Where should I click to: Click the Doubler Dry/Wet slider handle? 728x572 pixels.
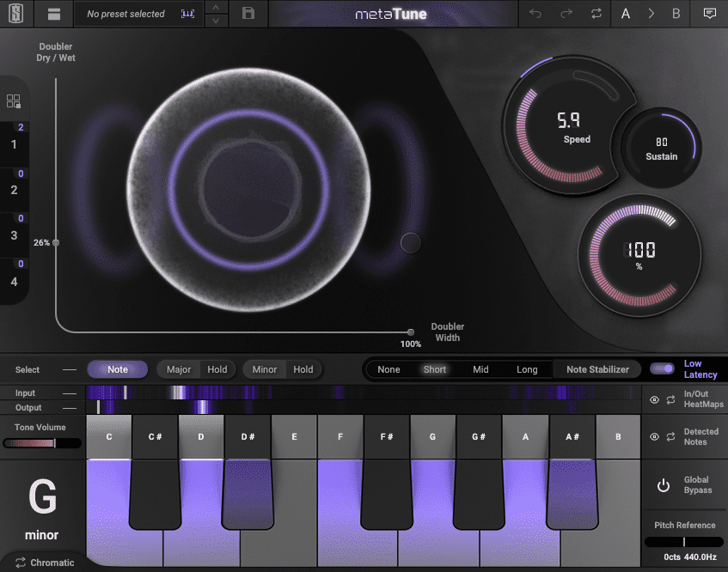[x=56, y=242]
